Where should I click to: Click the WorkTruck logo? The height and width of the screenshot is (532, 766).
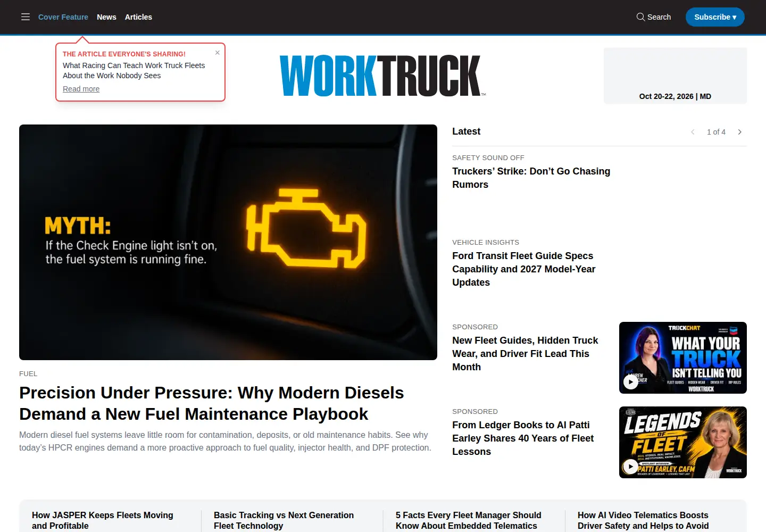[x=382, y=76]
